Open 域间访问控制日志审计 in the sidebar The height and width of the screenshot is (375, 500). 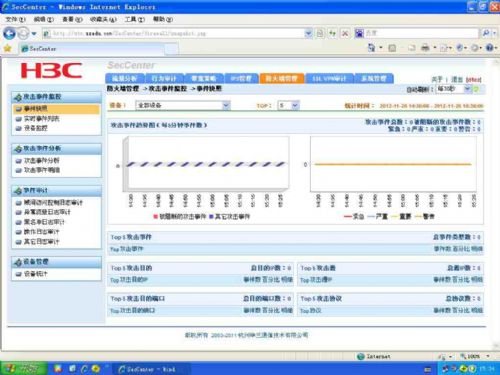[53, 203]
